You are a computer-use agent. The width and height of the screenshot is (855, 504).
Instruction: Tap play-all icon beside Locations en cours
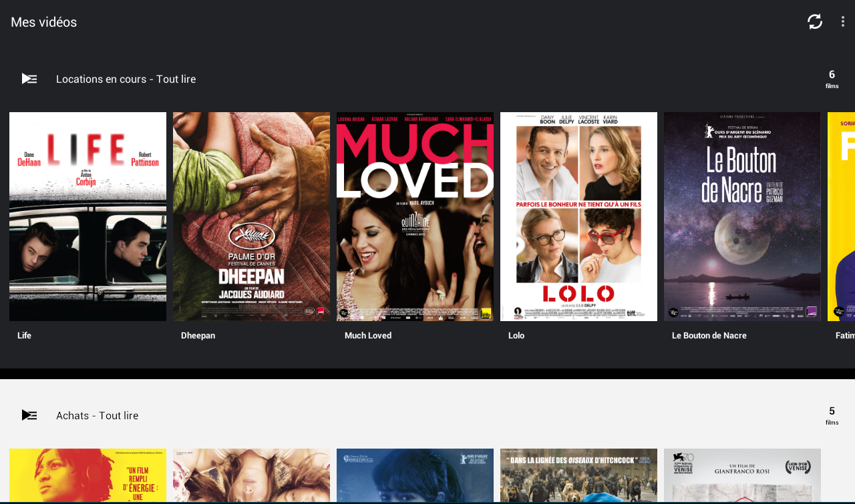click(29, 79)
